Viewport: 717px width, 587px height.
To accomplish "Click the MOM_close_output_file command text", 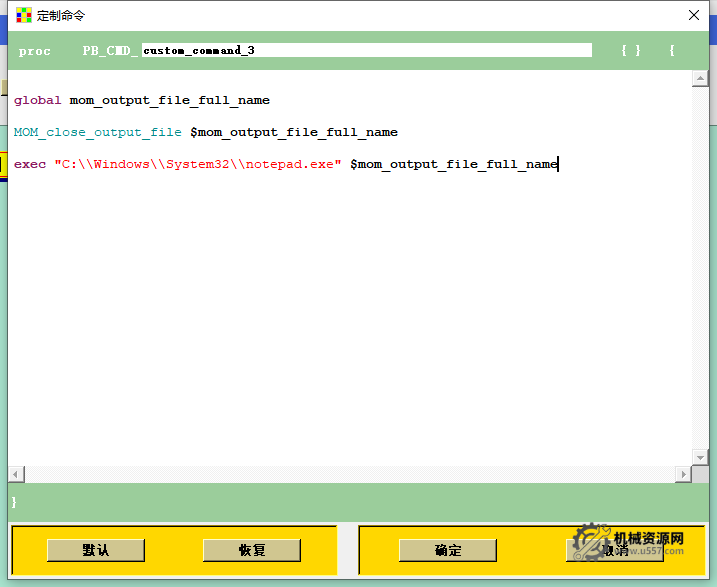I will point(97,132).
